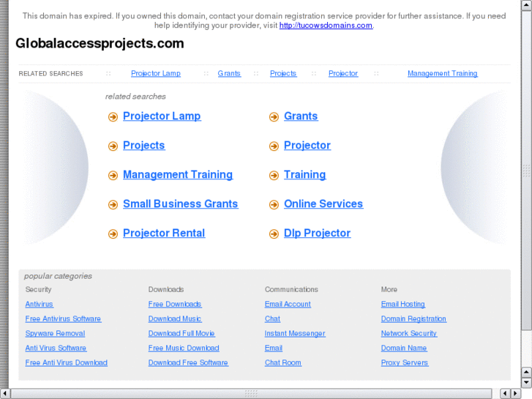Select Projector Lamp in the related searches bar
The image size is (532, 399).
tap(155, 74)
